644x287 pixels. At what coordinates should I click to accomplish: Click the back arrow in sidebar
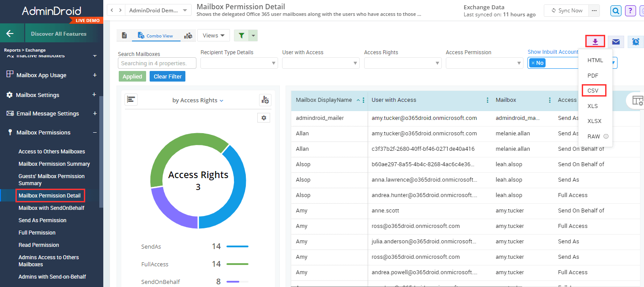pos(10,34)
